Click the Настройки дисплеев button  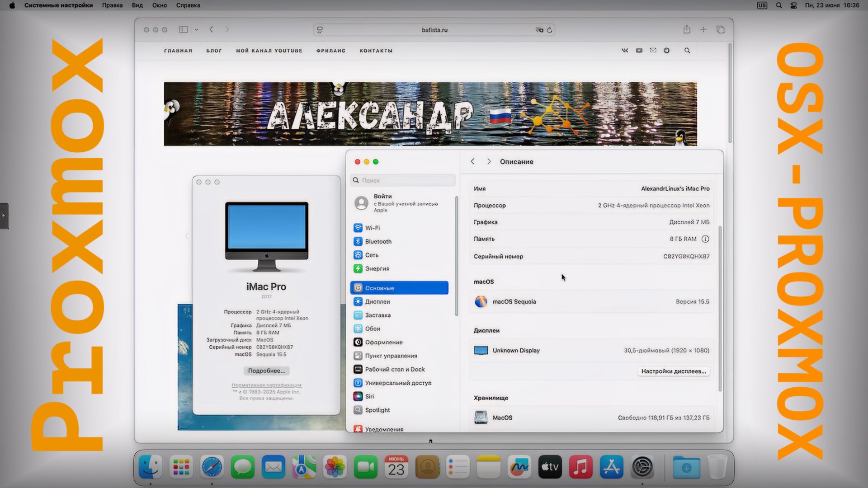coord(673,371)
